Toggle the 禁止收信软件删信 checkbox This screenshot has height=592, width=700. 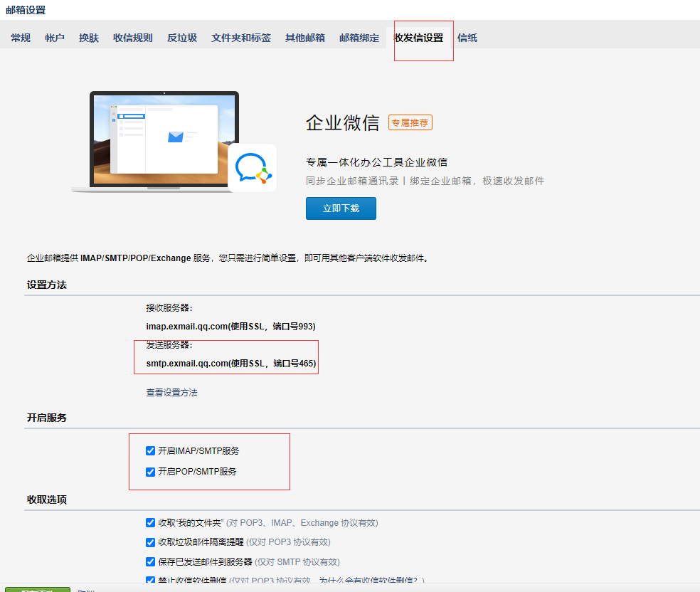coord(150,581)
